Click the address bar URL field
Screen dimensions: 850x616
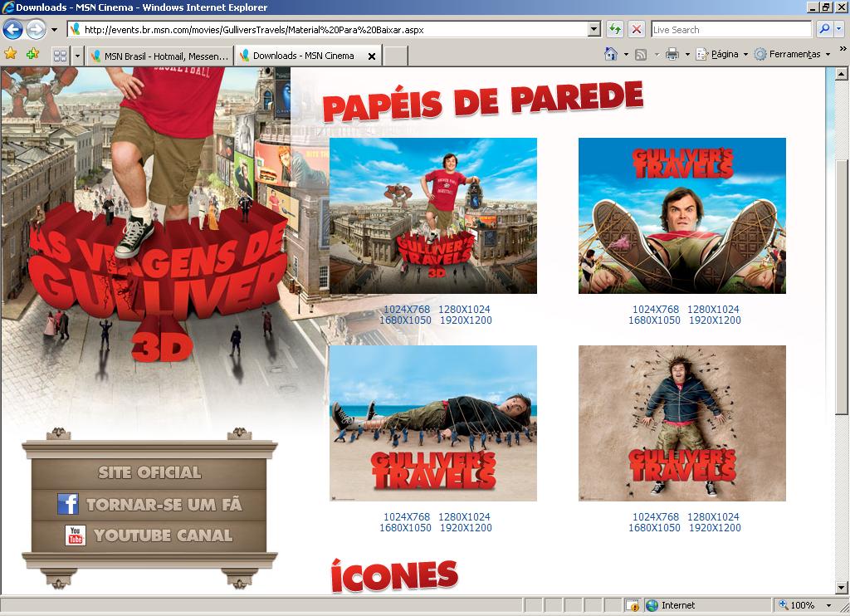(x=327, y=29)
